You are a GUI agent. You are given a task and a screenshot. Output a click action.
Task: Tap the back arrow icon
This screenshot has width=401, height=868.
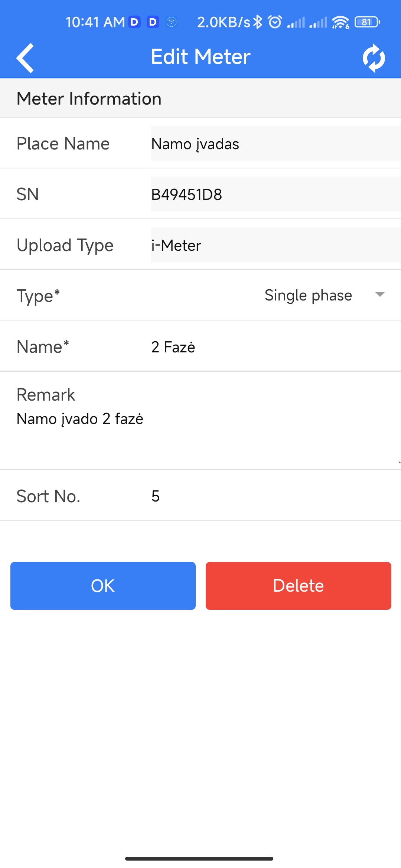click(x=25, y=58)
